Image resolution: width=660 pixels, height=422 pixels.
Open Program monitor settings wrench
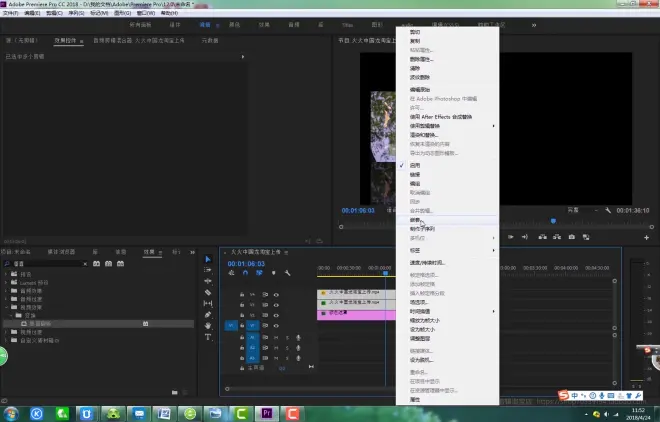point(608,210)
